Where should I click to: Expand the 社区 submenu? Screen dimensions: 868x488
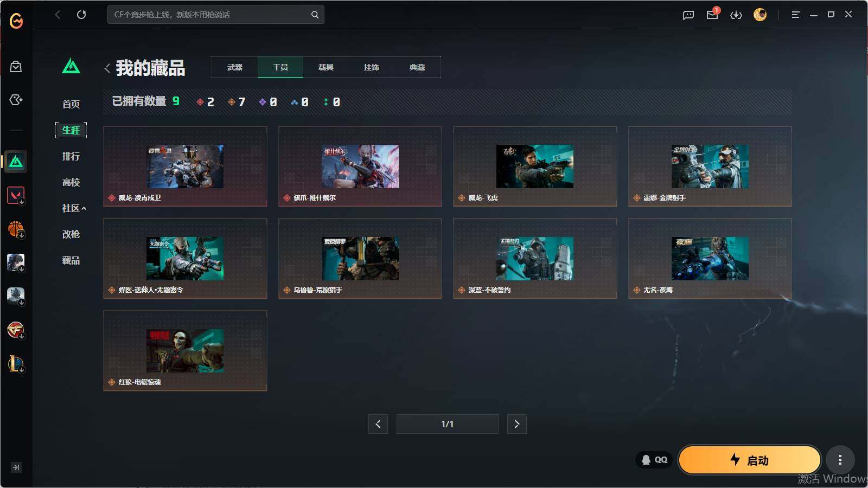click(x=74, y=208)
